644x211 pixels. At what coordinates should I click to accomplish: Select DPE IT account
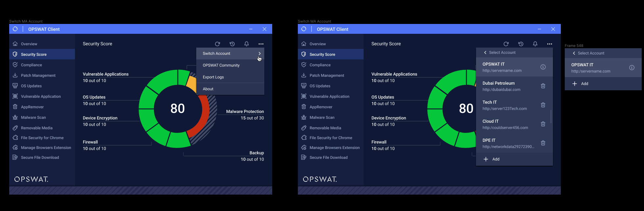point(514,143)
